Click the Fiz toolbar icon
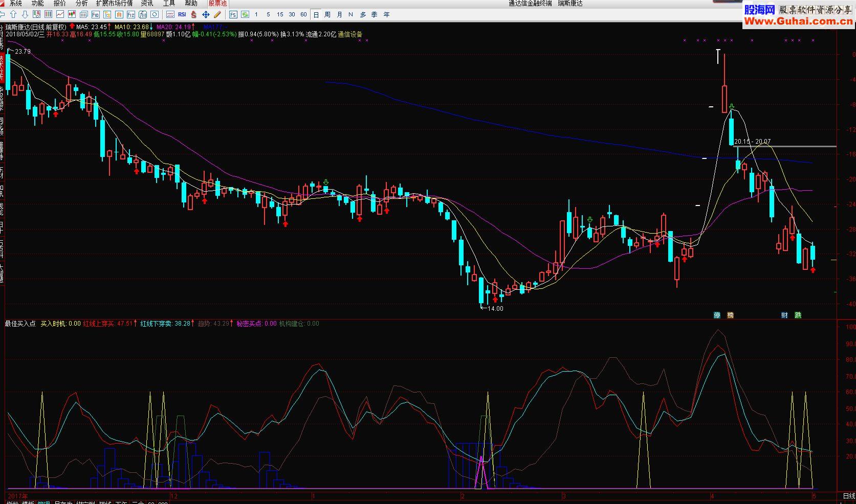Viewport: 856px width, 504px height. coord(131,15)
